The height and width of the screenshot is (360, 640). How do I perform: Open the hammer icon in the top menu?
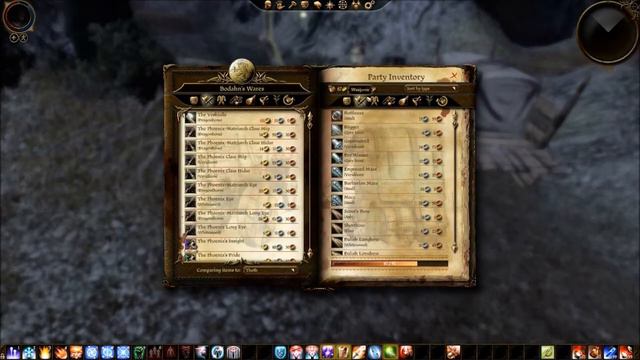point(293,5)
